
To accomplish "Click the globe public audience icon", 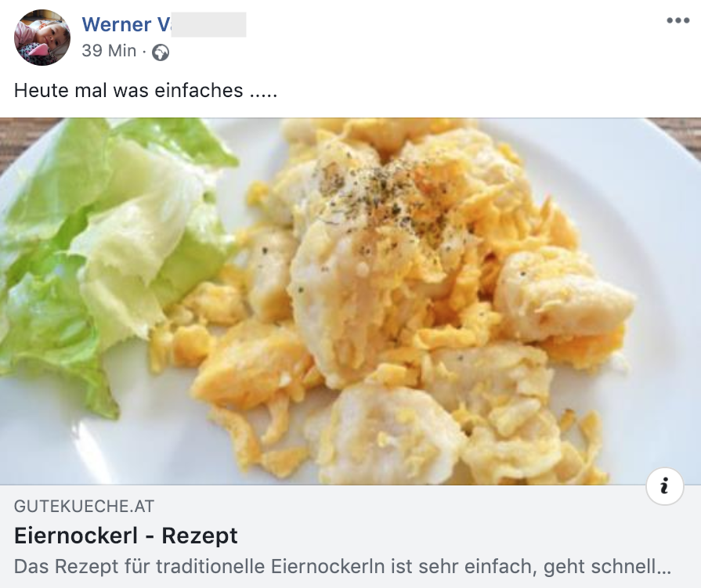I will point(161,52).
